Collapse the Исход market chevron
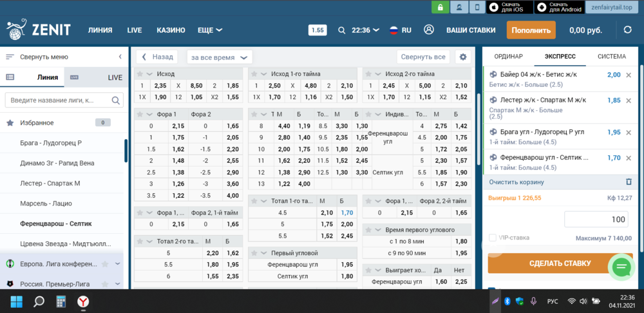644x313 pixels. tap(149, 74)
